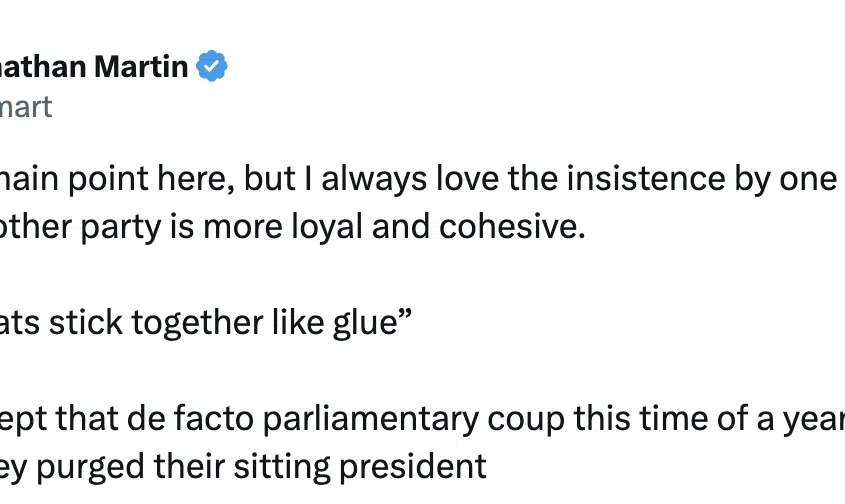This screenshot has width=845, height=504.
Task: Click the word "always" in the first line
Action: 374,179
